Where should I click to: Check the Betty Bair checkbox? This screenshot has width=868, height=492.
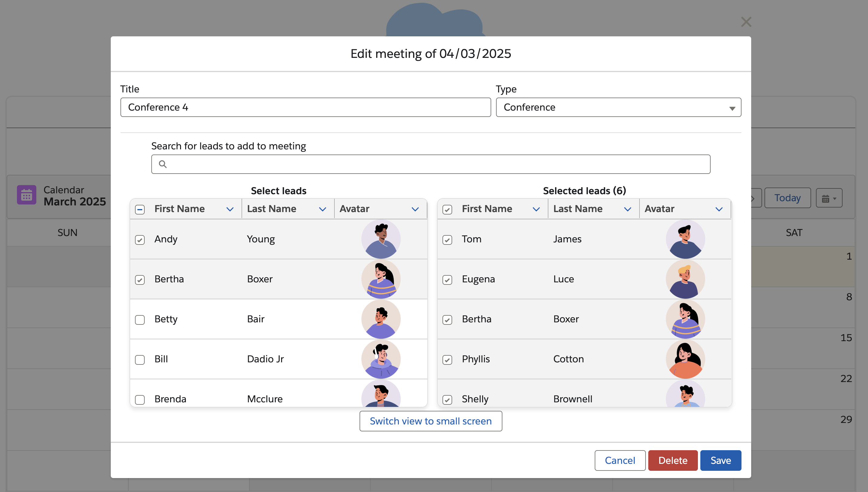tap(140, 320)
